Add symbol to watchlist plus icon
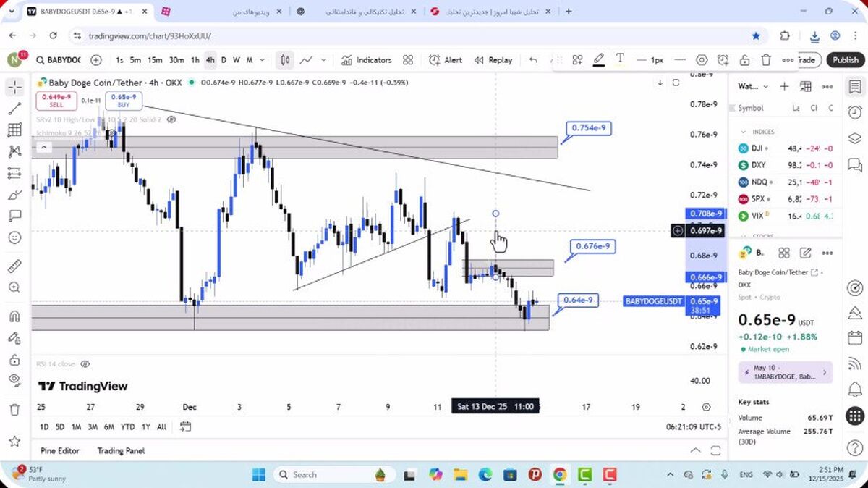868x488 pixels. click(784, 86)
